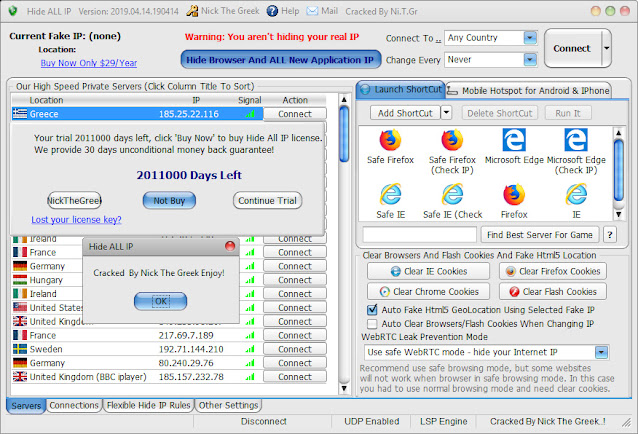
Task: Click the Sweden flag icon
Action: [20, 349]
